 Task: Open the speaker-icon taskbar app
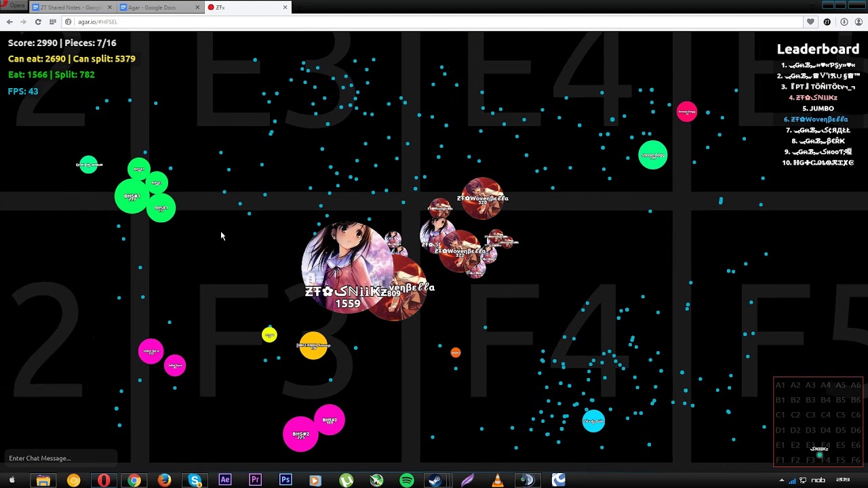[x=528, y=481]
